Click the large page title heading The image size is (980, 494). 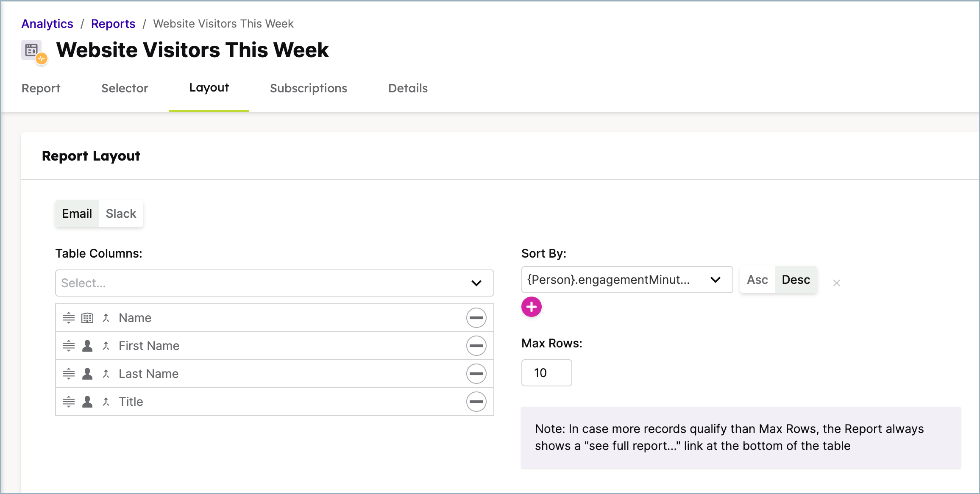(x=192, y=50)
